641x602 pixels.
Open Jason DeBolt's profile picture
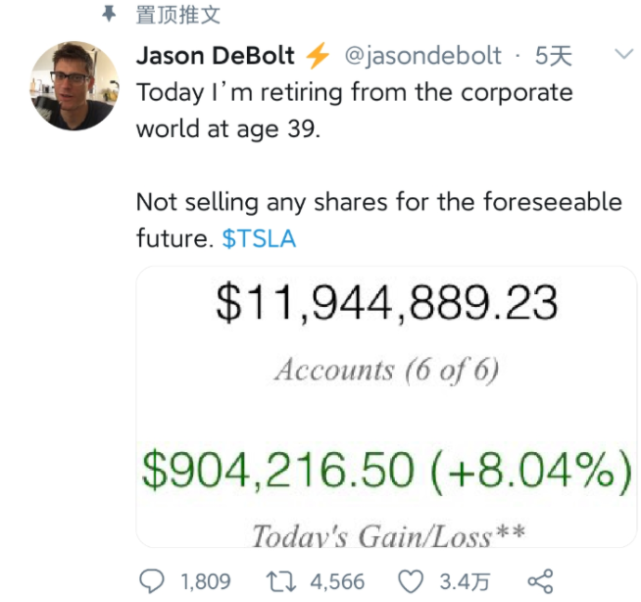[72, 86]
